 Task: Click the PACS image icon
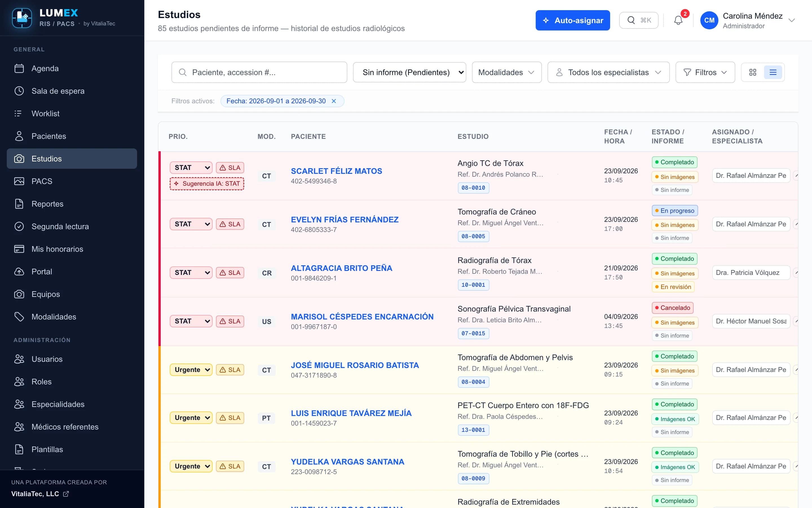(19, 181)
